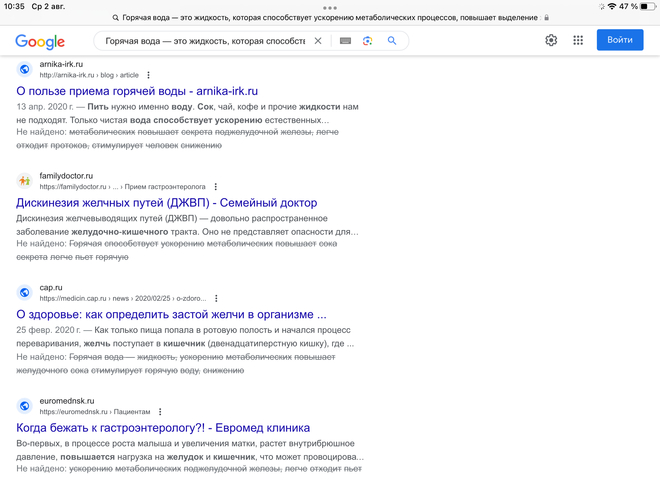
Task: Open link about застой желчи в организме
Action: pyautogui.click(x=171, y=314)
